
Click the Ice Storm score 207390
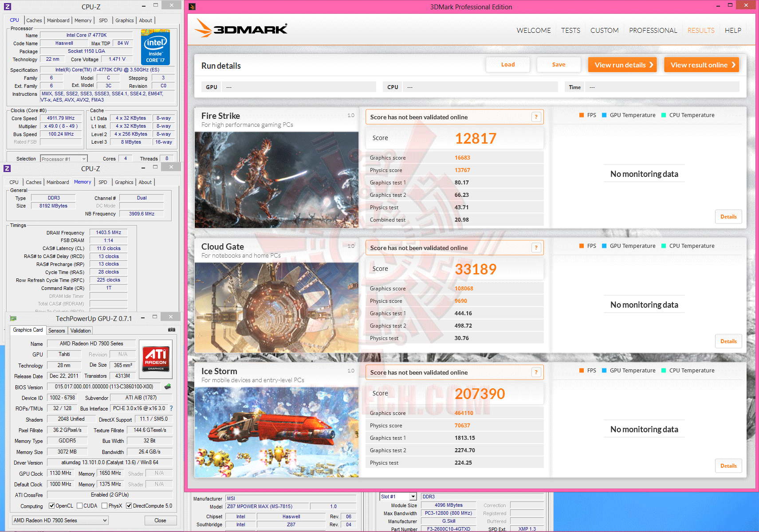(x=480, y=394)
